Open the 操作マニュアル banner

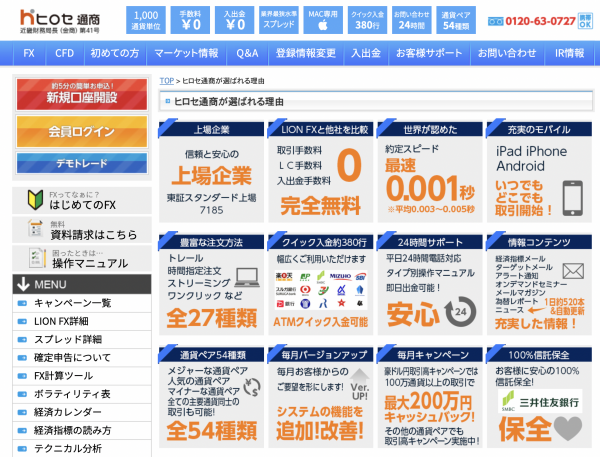(x=82, y=258)
